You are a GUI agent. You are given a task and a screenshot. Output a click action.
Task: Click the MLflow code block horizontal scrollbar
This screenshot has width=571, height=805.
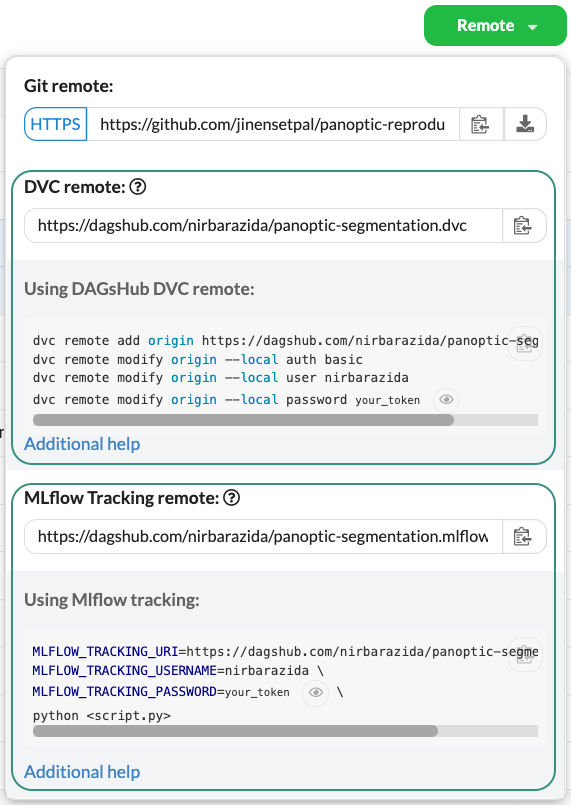point(235,731)
